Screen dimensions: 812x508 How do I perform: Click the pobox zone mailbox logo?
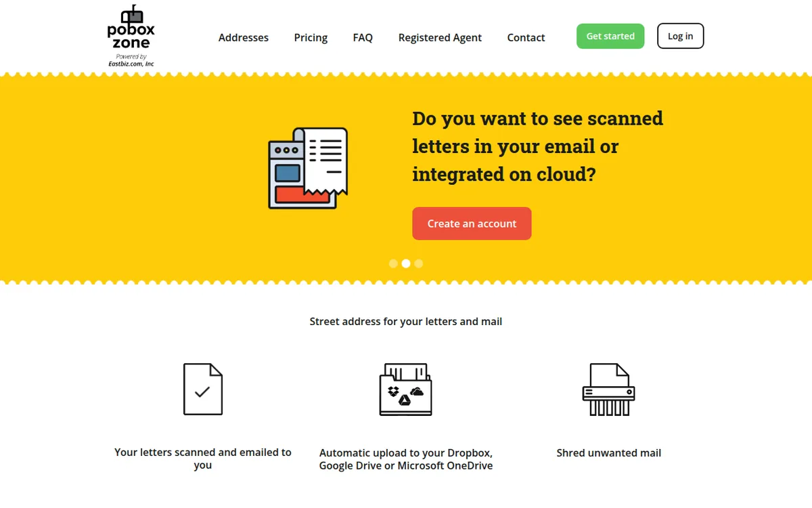(x=131, y=36)
